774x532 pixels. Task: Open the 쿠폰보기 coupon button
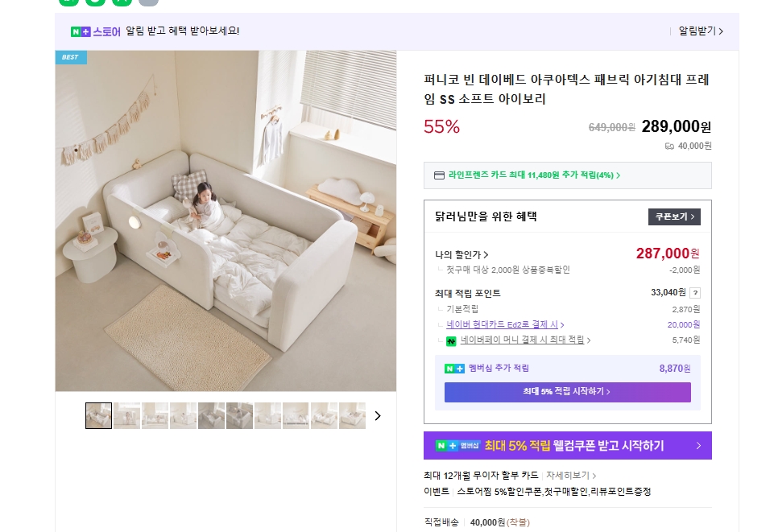[674, 217]
